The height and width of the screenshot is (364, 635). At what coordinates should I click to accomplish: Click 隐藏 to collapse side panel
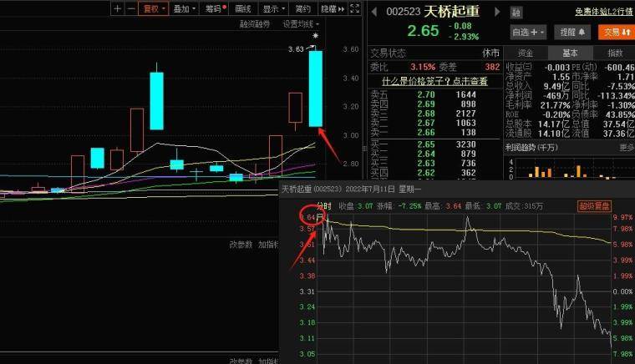click(333, 8)
